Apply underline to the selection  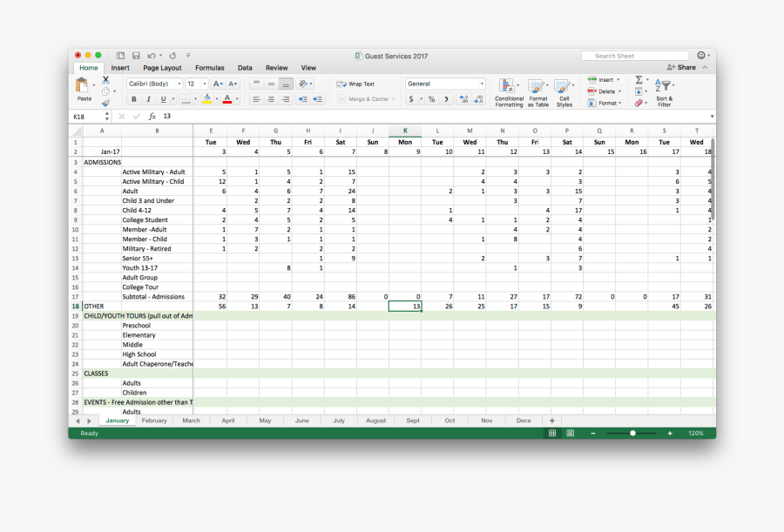coord(164,99)
